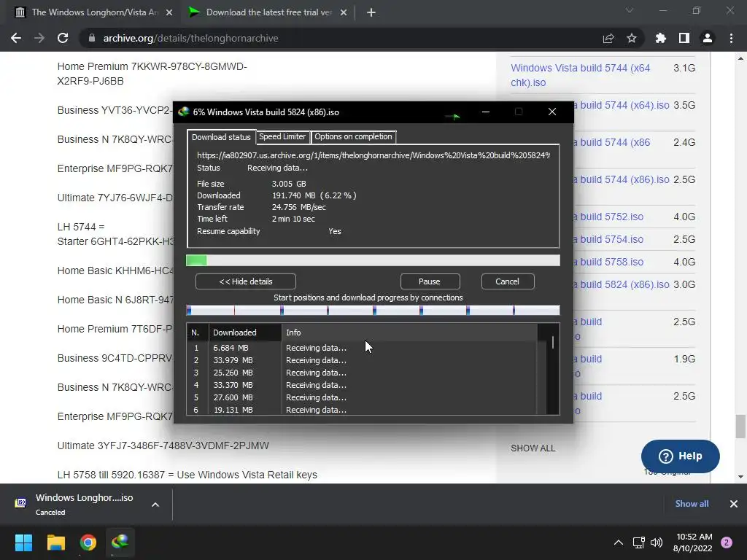Click the Internet Download Manager taskbar icon
Image resolution: width=747 pixels, height=560 pixels.
pos(120,542)
